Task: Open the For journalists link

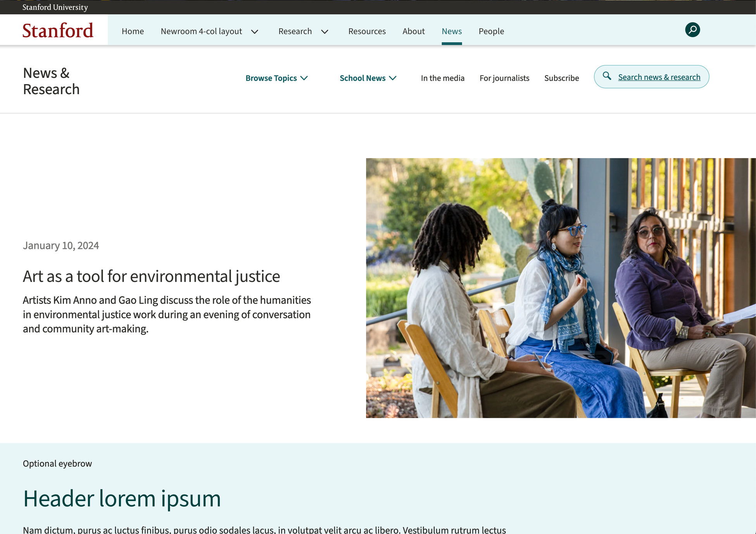Action: tap(504, 78)
